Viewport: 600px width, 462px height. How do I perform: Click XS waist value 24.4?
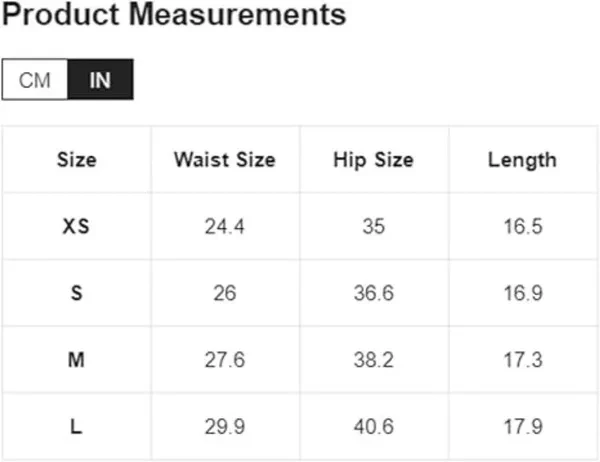tap(224, 226)
